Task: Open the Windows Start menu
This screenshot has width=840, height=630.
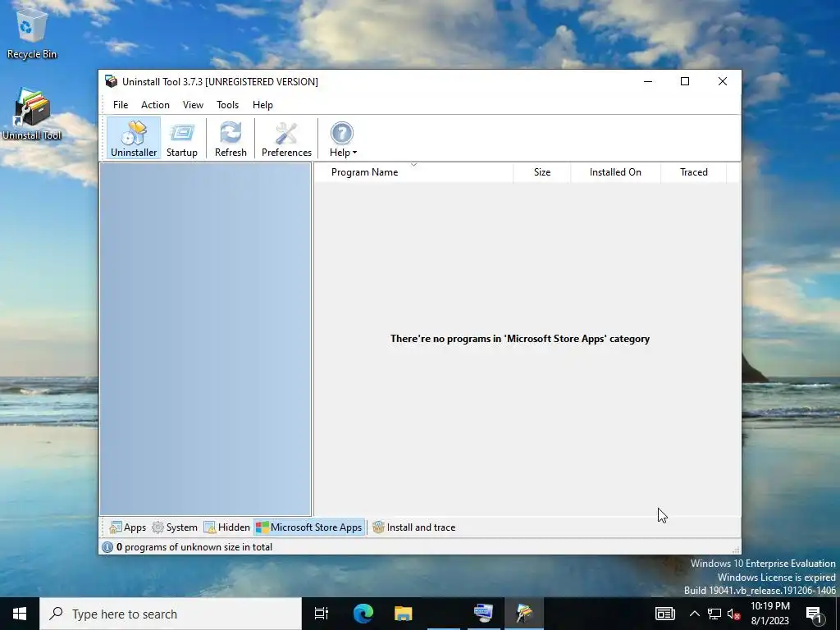Action: point(20,614)
